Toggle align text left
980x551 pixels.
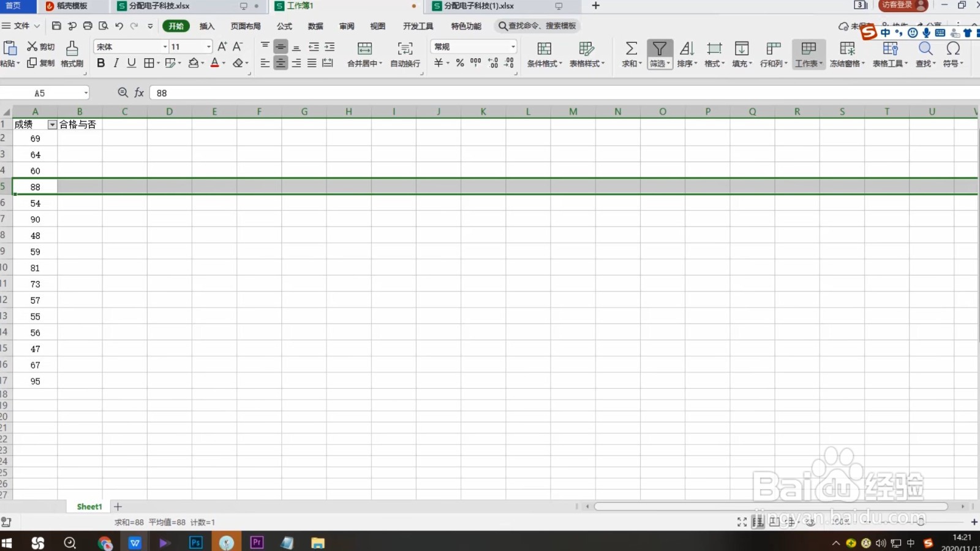pos(265,62)
